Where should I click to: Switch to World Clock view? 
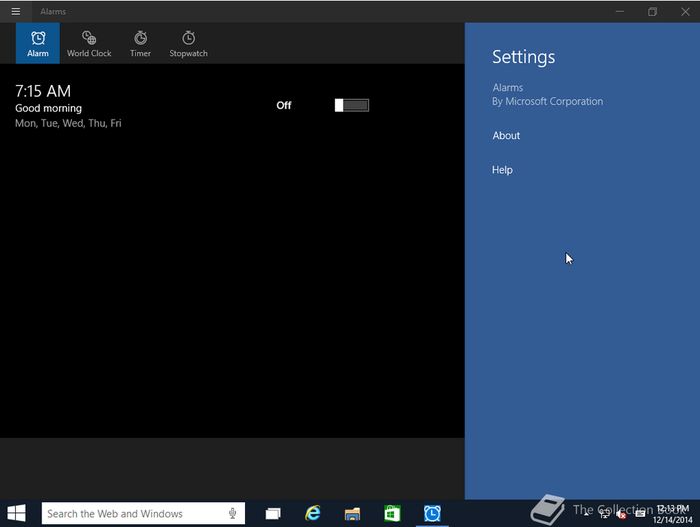pyautogui.click(x=89, y=43)
